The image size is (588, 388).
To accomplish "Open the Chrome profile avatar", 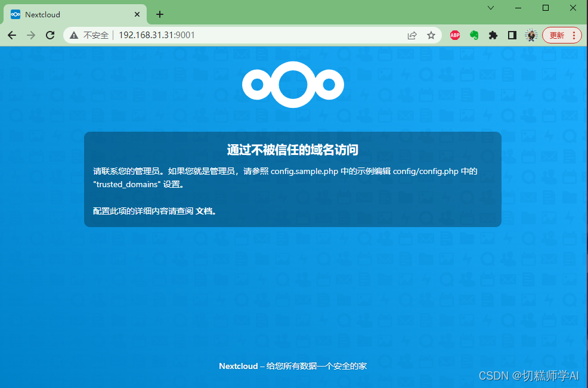I will point(531,35).
